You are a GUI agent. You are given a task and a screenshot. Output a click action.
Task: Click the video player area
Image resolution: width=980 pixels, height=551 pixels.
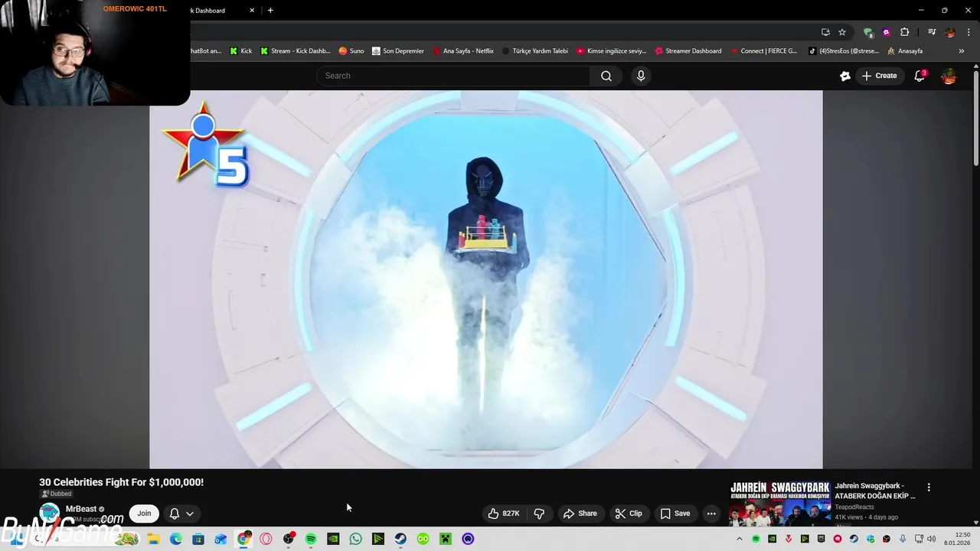pos(485,279)
